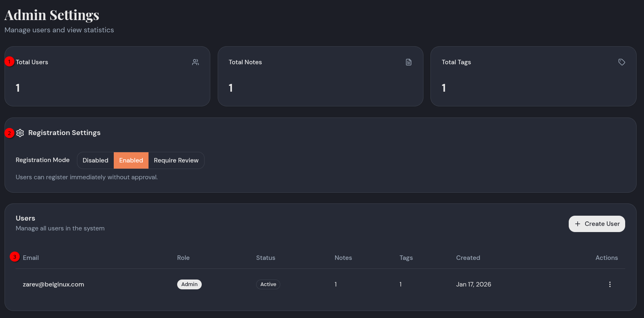Click the red marker numbered 3

[15, 257]
